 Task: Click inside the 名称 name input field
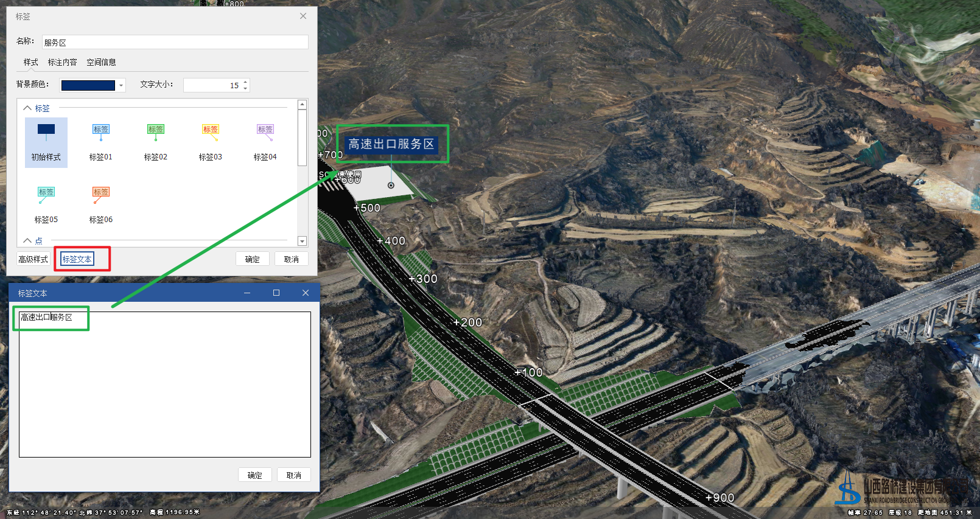coord(175,42)
